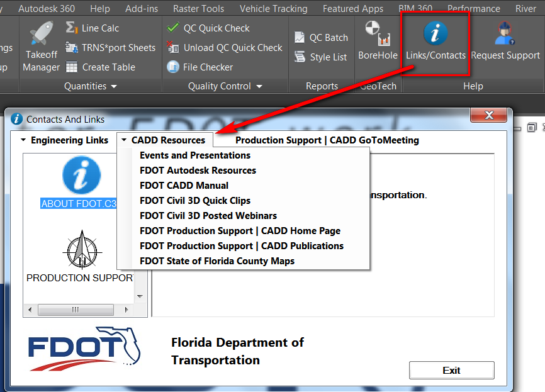
Task: Click the Request Support icon
Action: 505,41
